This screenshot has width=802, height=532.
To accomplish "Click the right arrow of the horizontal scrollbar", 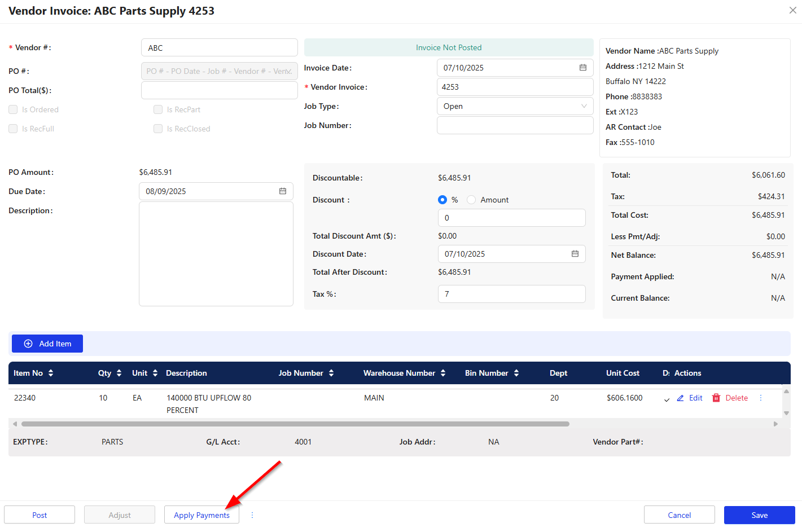I will 775,424.
